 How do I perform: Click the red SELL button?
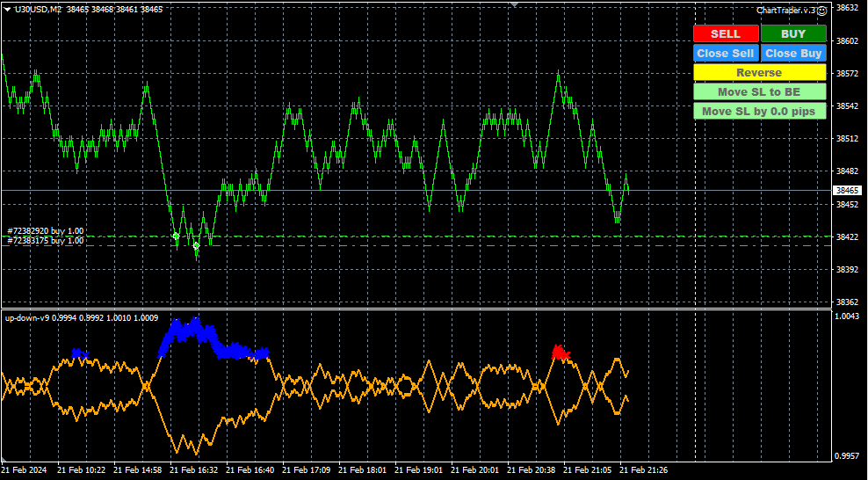point(726,33)
